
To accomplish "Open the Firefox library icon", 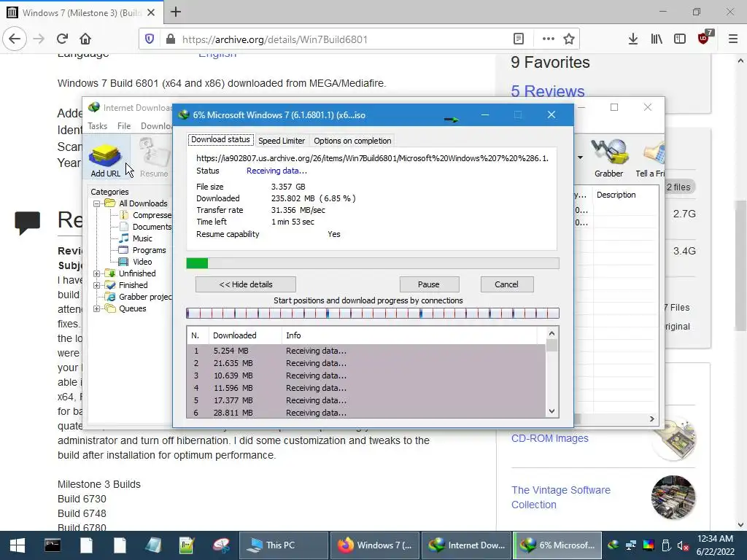I will click(x=657, y=39).
